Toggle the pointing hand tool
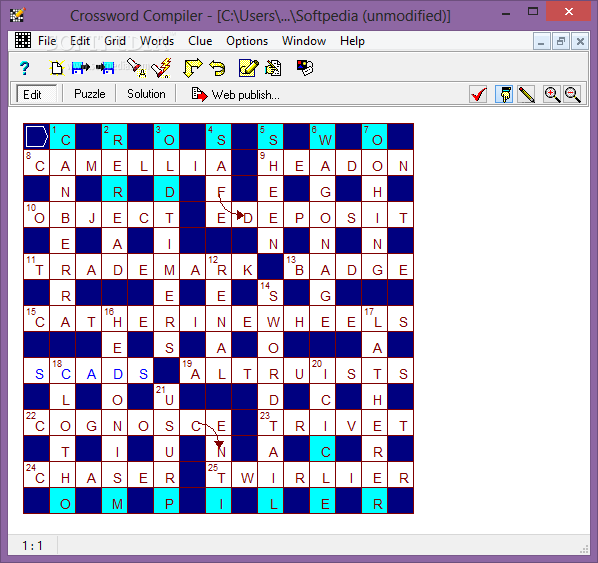 (x=504, y=94)
